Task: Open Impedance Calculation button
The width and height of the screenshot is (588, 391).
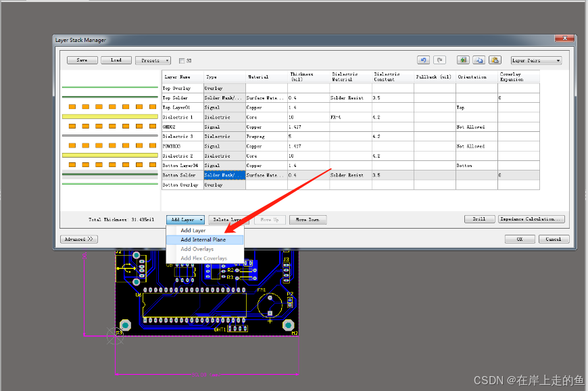Action: (x=531, y=218)
